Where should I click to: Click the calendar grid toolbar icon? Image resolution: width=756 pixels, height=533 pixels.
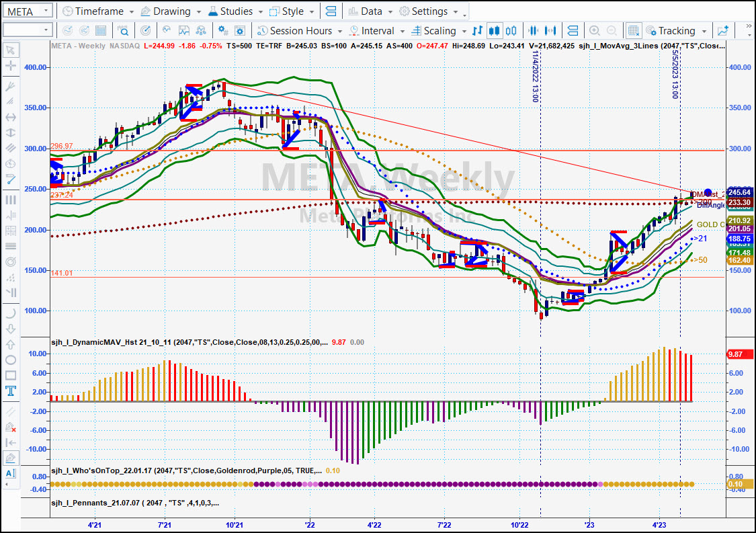tap(101, 31)
